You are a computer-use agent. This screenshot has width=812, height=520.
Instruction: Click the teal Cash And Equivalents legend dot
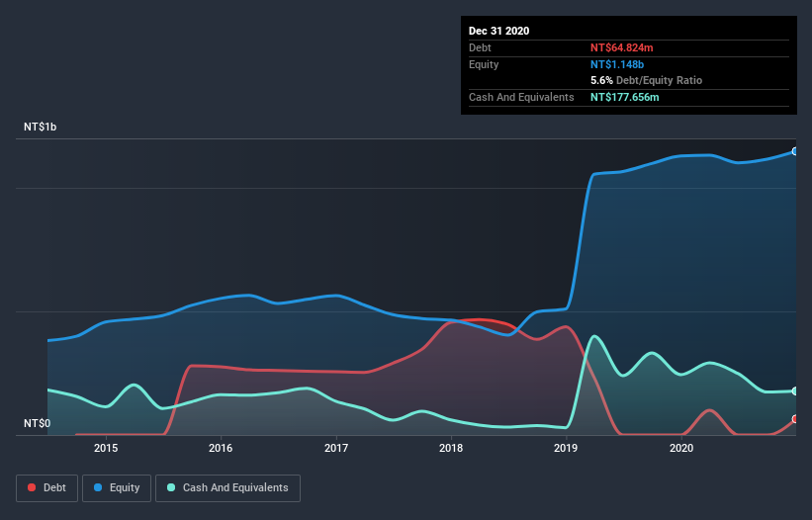(171, 487)
